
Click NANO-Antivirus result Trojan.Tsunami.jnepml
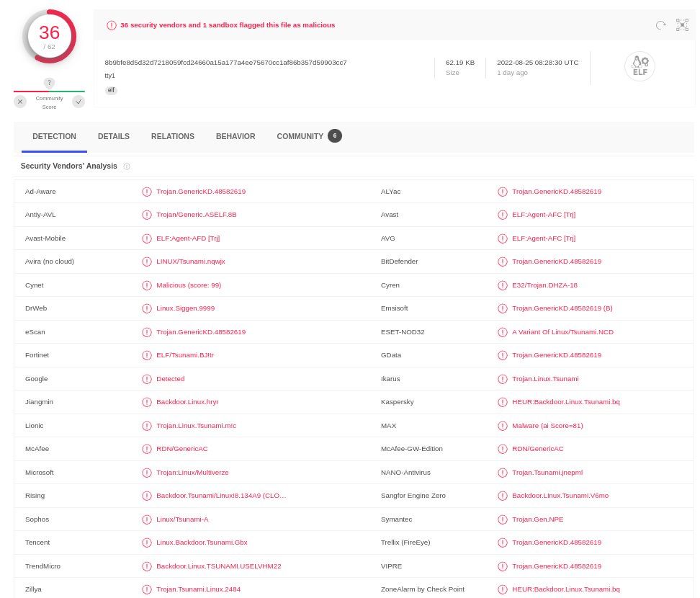coord(547,473)
